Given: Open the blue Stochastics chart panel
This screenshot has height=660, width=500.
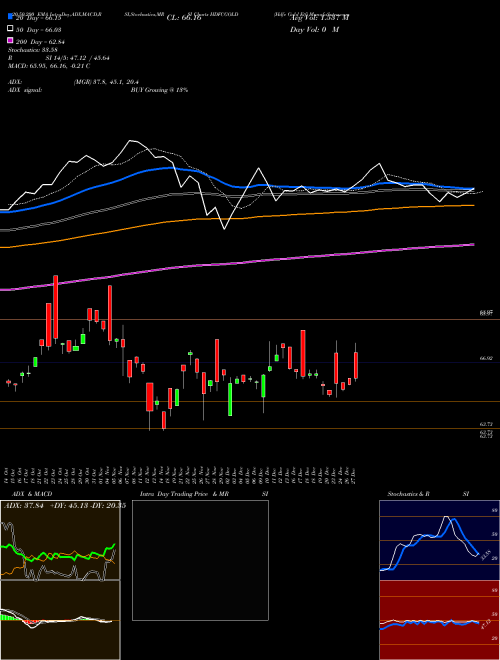Looking at the screenshot, I should [439, 540].
